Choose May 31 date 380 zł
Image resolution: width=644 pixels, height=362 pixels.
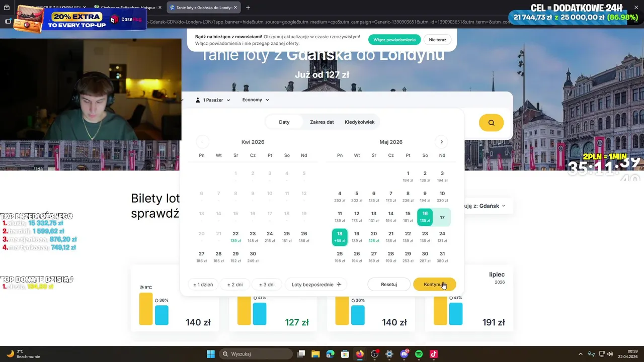[442, 257]
